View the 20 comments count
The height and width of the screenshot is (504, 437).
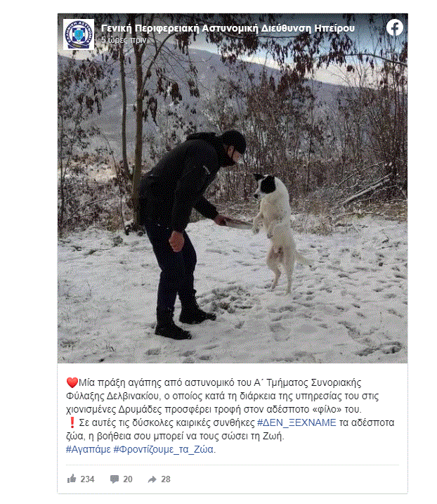(x=128, y=479)
